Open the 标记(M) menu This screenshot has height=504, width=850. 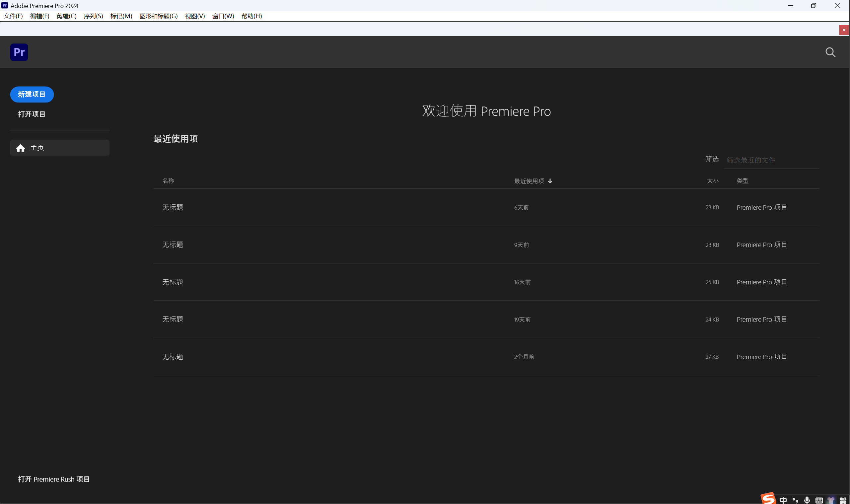point(121,16)
